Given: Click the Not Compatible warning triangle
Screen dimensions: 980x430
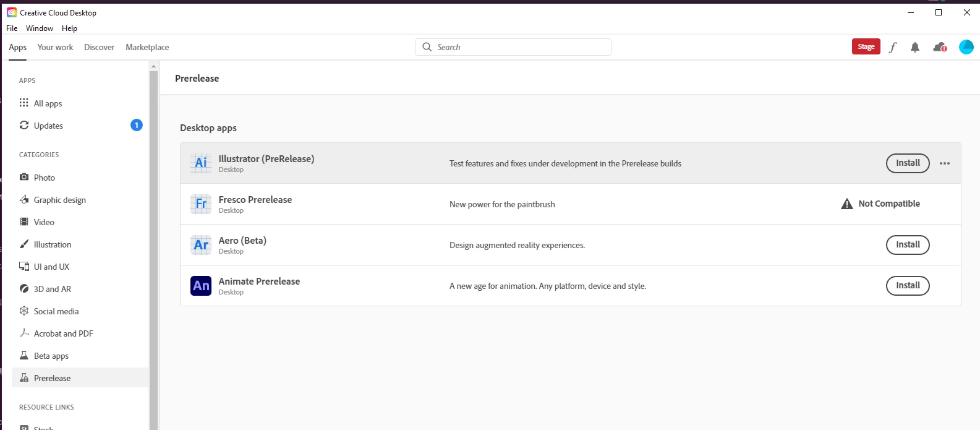Looking at the screenshot, I should tap(847, 204).
